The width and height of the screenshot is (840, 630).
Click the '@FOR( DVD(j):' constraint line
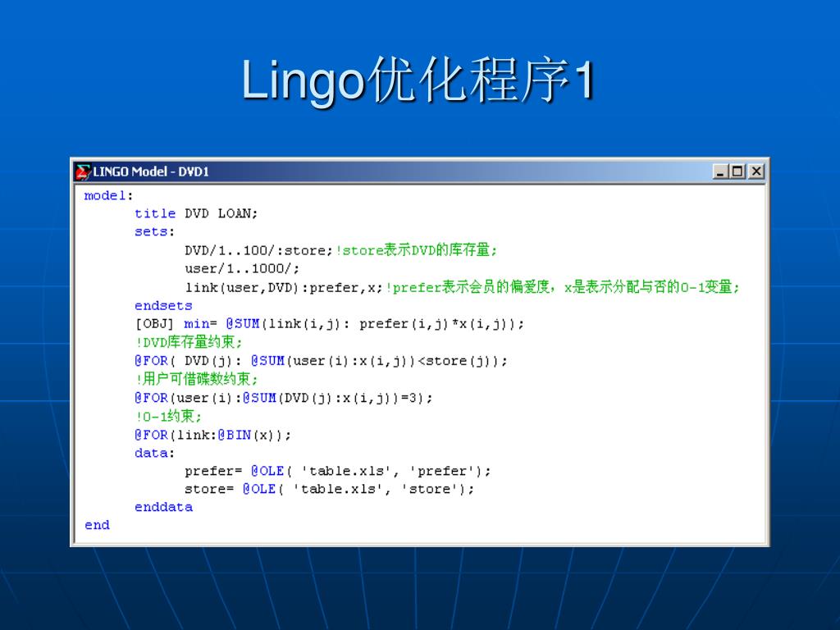[x=321, y=361]
